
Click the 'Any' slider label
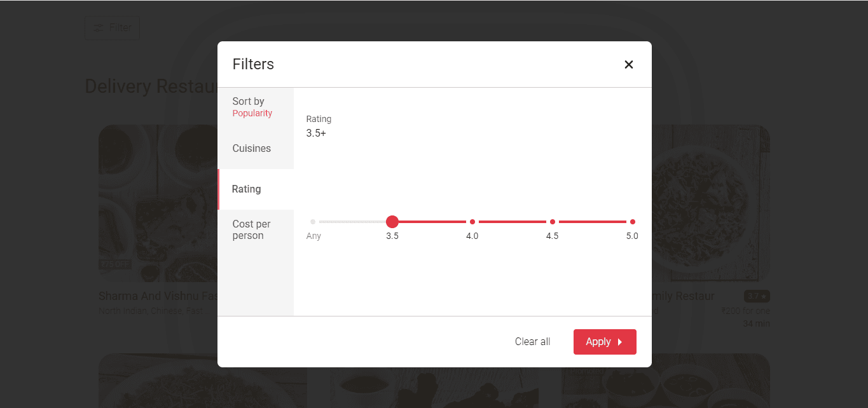(x=313, y=236)
